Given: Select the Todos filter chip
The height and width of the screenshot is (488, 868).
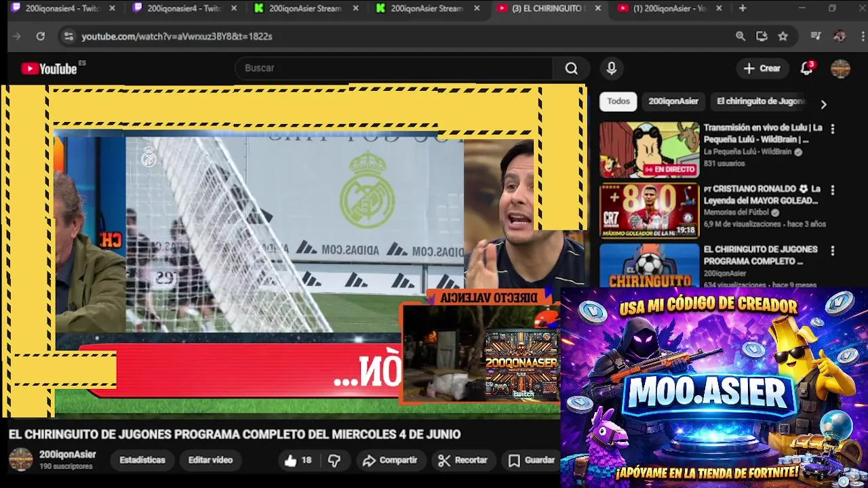Looking at the screenshot, I should pos(618,101).
